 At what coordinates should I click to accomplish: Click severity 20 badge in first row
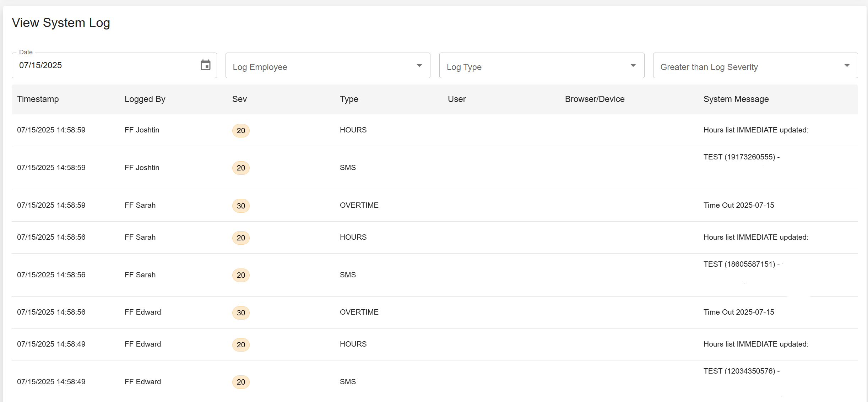click(x=241, y=131)
